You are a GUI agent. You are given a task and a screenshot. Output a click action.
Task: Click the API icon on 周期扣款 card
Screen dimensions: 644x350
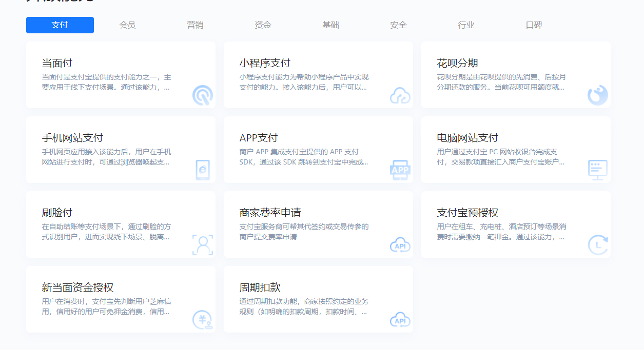(400, 319)
